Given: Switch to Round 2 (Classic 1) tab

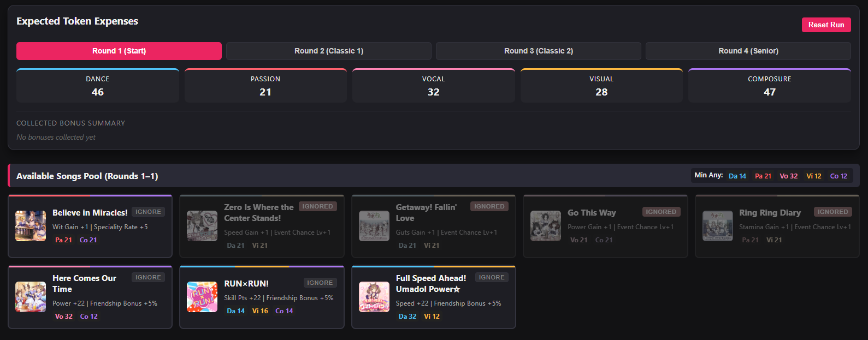Looking at the screenshot, I should [x=329, y=51].
